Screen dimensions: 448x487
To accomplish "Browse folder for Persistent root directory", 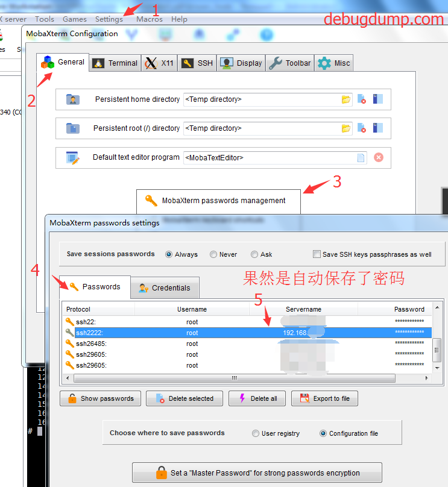I will click(345, 128).
